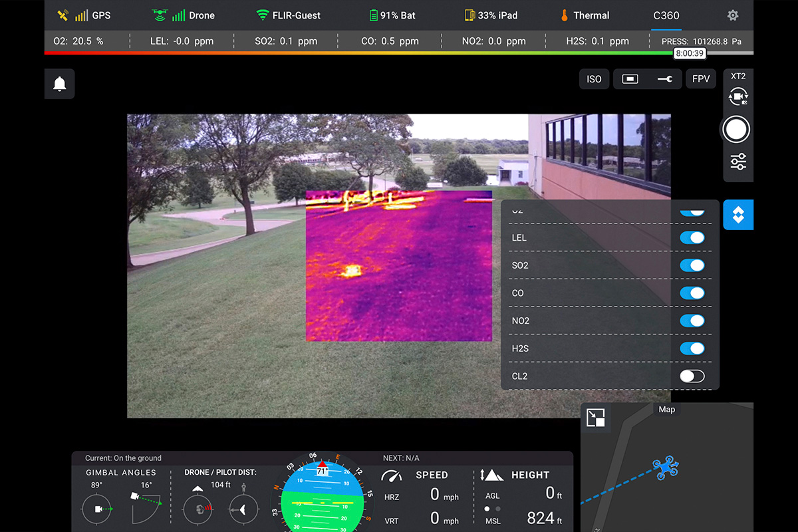Turn off the SO2 sensor toggle
Image resolution: width=798 pixels, height=532 pixels.
[692, 265]
